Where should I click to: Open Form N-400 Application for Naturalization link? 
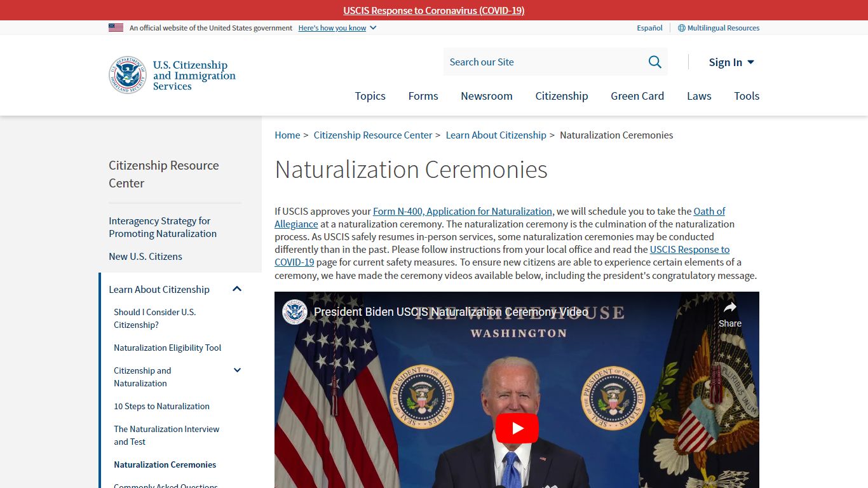(463, 211)
